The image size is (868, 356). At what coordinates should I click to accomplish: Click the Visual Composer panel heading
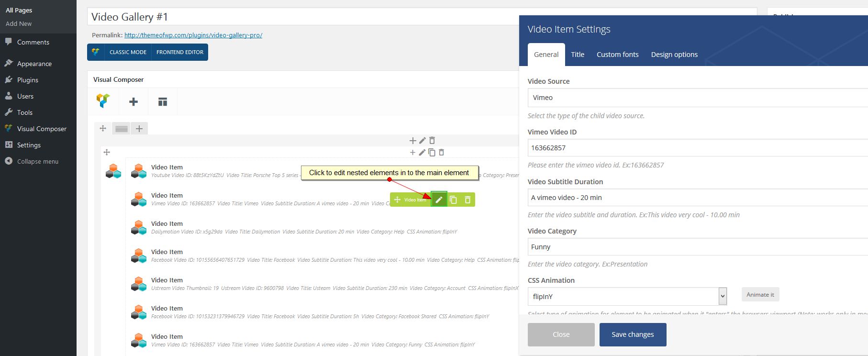pos(118,79)
